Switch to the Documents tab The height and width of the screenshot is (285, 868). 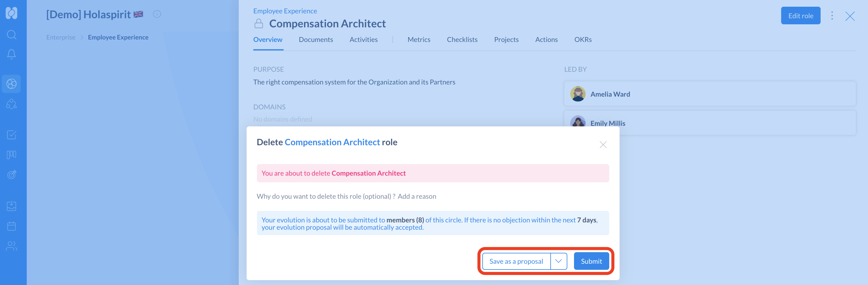pyautogui.click(x=316, y=39)
